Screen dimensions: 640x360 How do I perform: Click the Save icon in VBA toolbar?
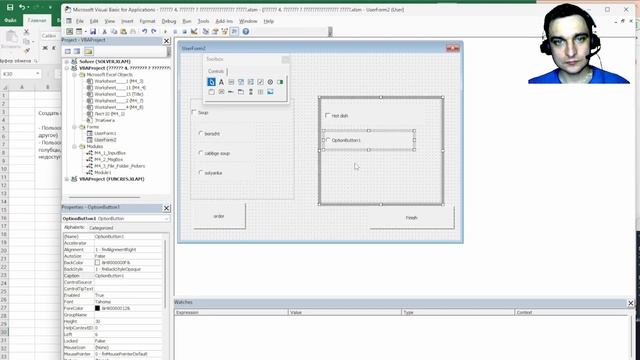click(93, 31)
